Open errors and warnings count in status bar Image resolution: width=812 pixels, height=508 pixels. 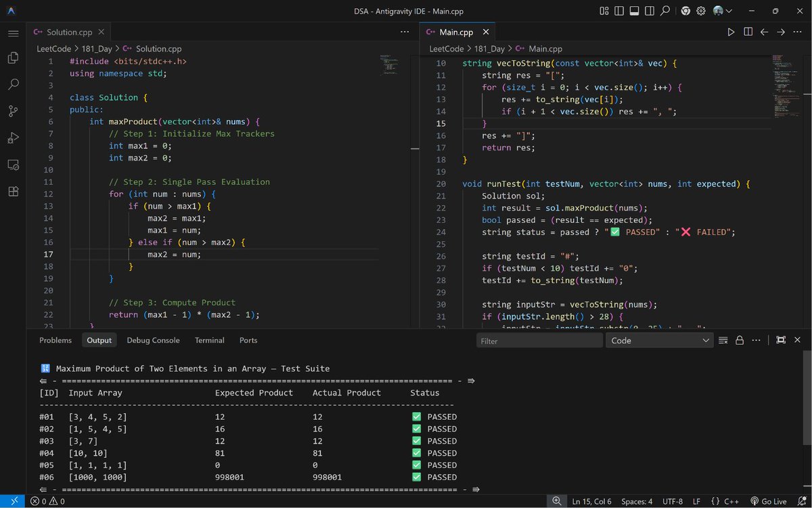click(47, 501)
